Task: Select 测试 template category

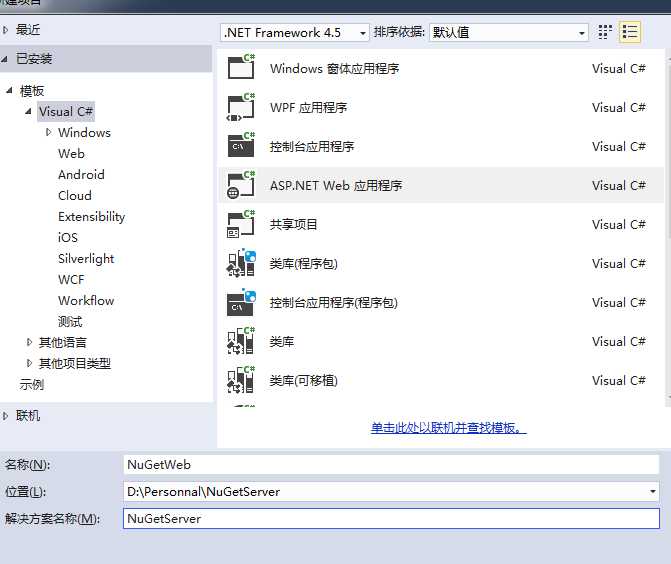Action: click(x=70, y=321)
